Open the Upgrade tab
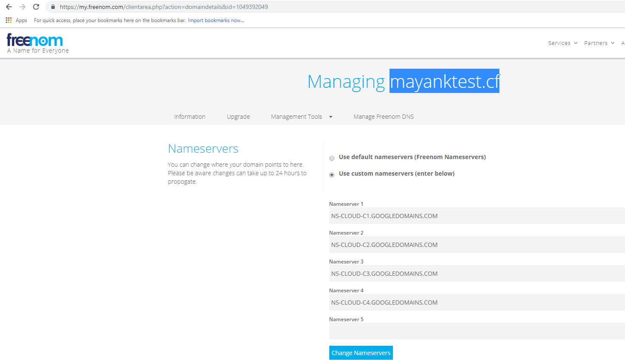The width and height of the screenshot is (625, 364). (238, 117)
